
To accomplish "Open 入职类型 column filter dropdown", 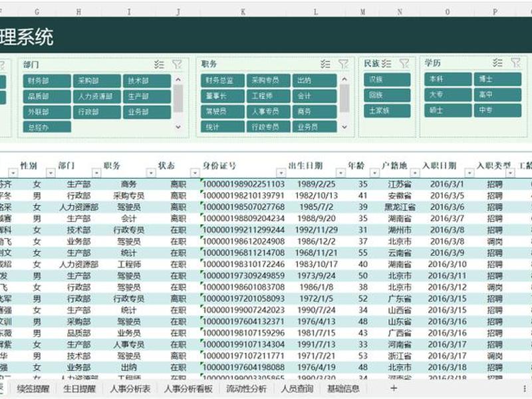I will pyautogui.click(x=510, y=173).
